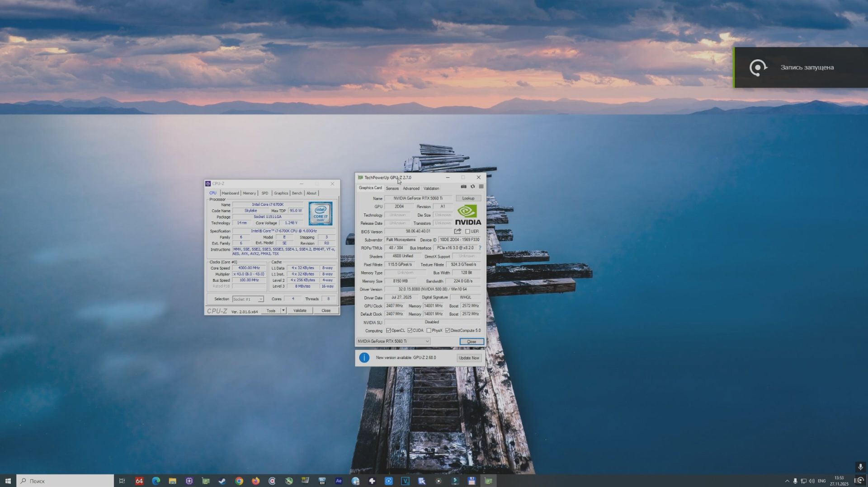The width and height of the screenshot is (868, 487).
Task: Click the Lookup button in GPU-Z
Action: [x=468, y=198]
